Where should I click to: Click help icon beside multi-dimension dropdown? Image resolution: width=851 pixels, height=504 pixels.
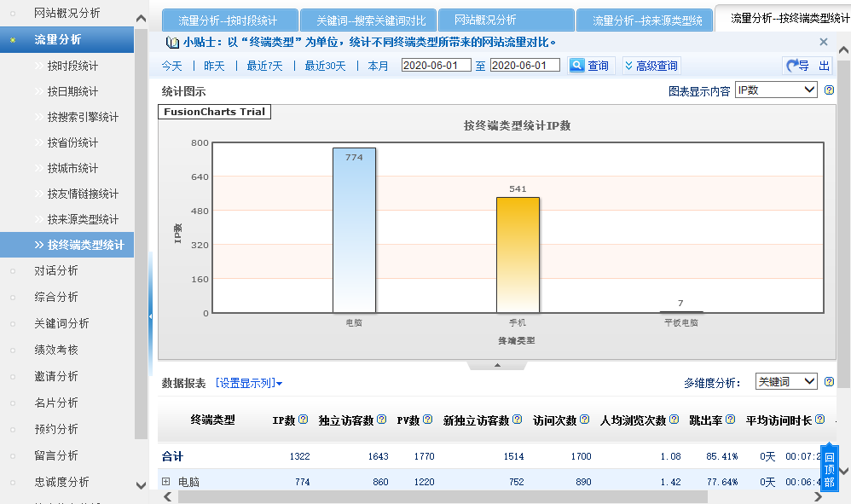tap(829, 382)
